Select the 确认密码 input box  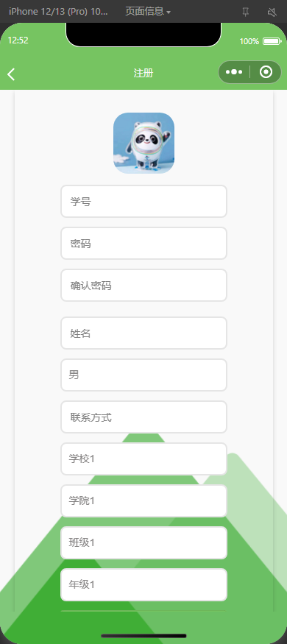click(x=143, y=285)
